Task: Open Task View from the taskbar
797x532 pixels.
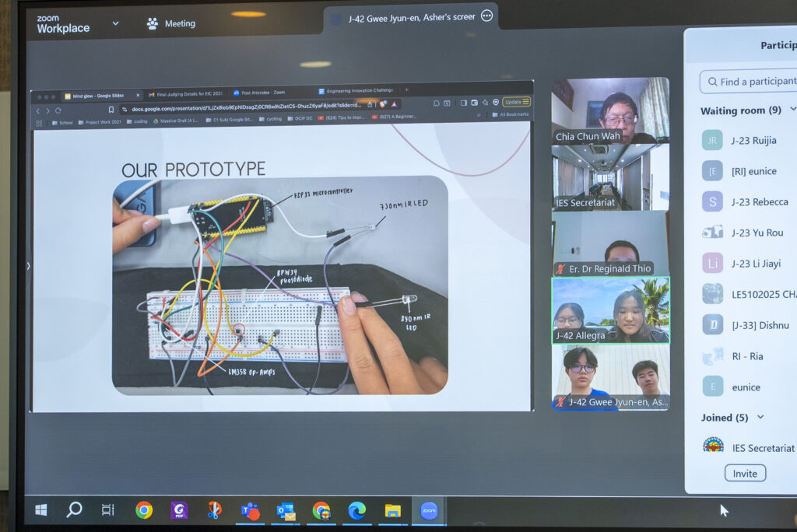Action: tap(108, 510)
